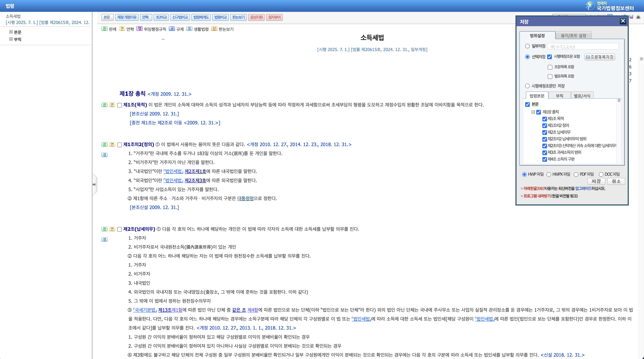Select the 선택저장 radio button

pos(527,57)
